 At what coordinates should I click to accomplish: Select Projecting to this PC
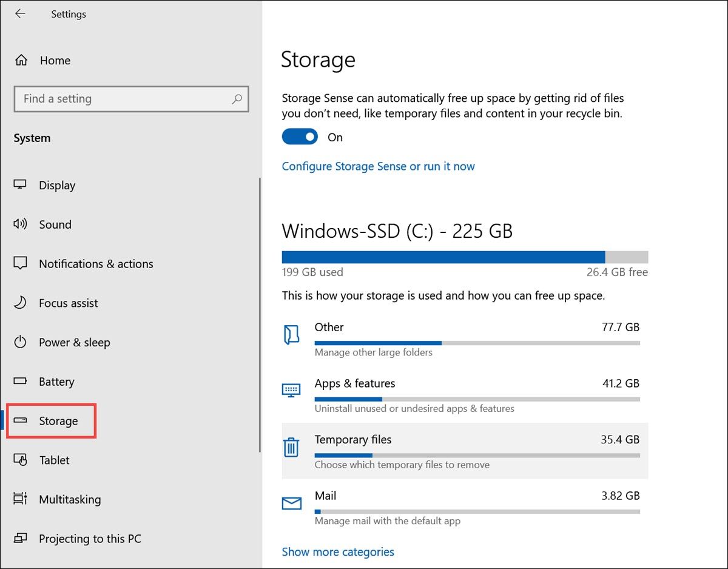coord(89,539)
